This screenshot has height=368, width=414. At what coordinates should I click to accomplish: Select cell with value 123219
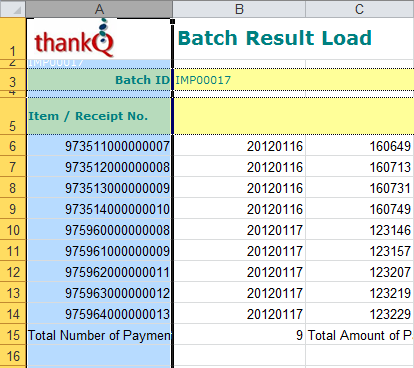[360, 293]
